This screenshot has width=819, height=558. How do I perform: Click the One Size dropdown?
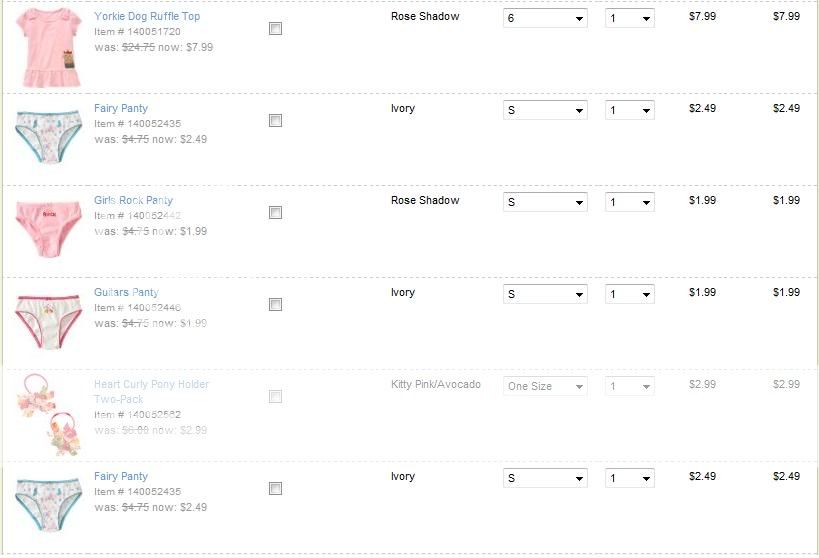coord(545,387)
